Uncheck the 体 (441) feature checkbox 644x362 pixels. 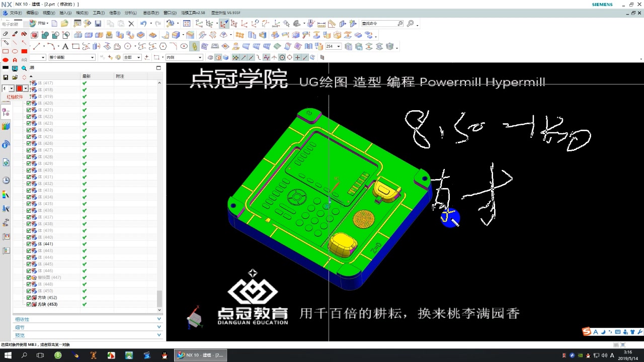coord(29,244)
